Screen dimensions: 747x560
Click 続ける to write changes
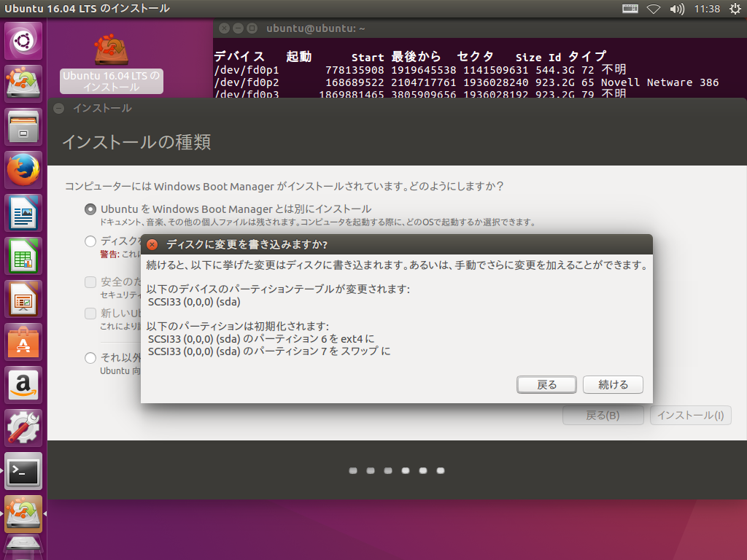coord(613,385)
